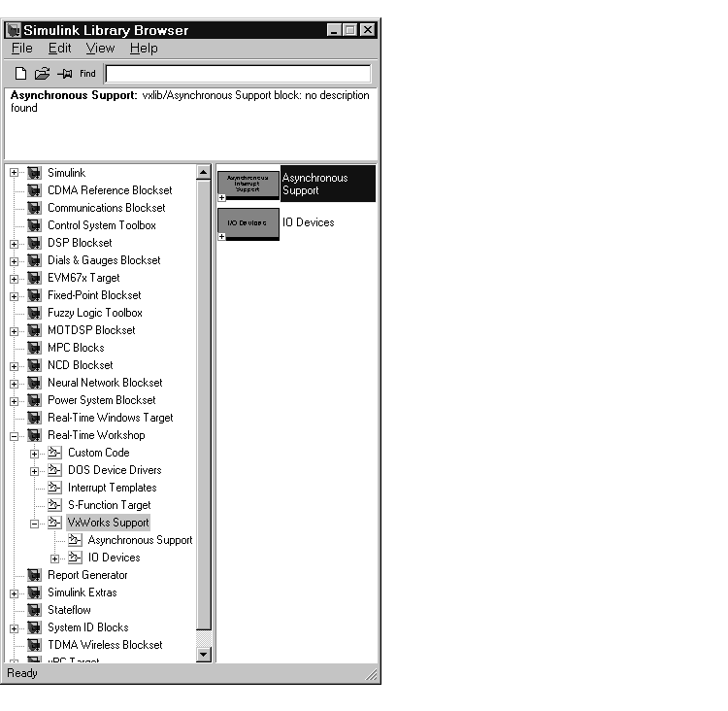The width and height of the screenshot is (728, 711).
Task: Click the Stateflow library icon
Action: click(x=34, y=610)
